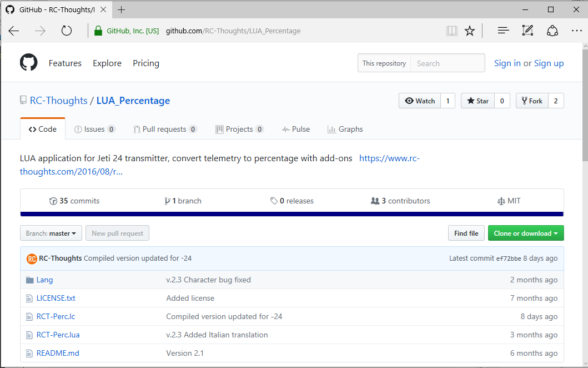
Task: Switch to the Issues tab
Action: (x=95, y=129)
